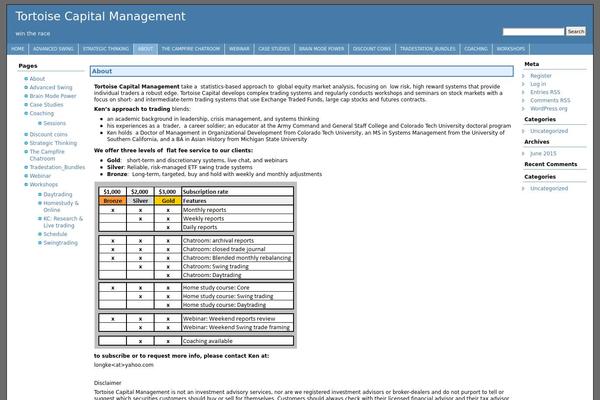Viewport: 600px width, 400px height.
Task: Click the arrow bullet beside June 2015
Action: (523, 153)
